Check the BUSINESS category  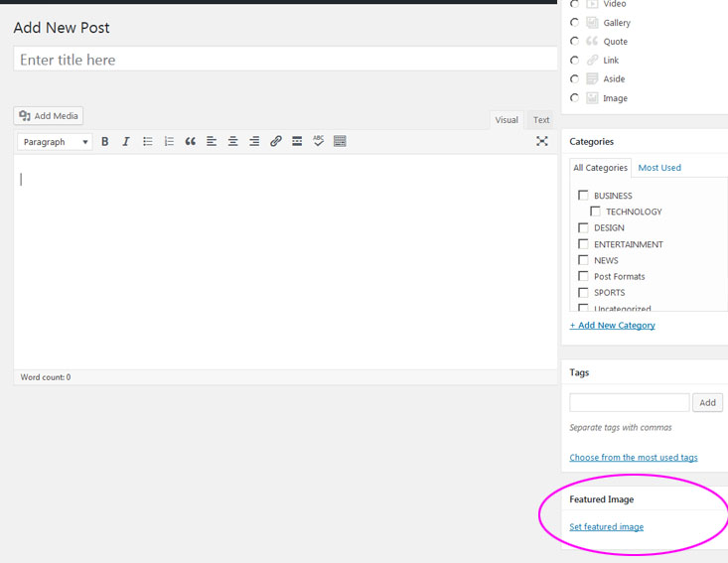point(583,195)
